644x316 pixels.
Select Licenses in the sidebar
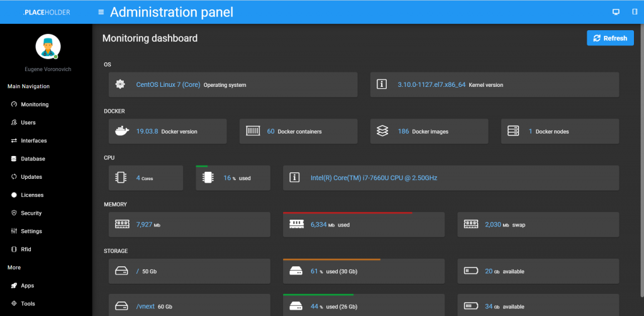pyautogui.click(x=32, y=195)
